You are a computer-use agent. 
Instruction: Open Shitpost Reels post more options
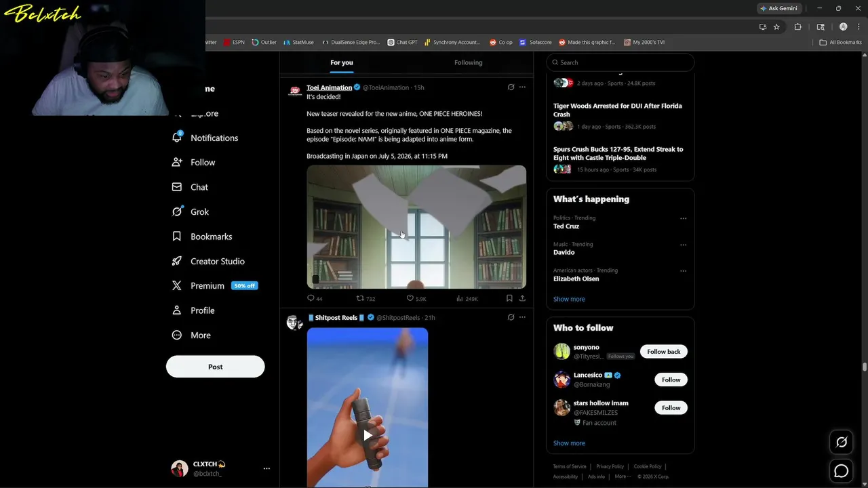(522, 317)
